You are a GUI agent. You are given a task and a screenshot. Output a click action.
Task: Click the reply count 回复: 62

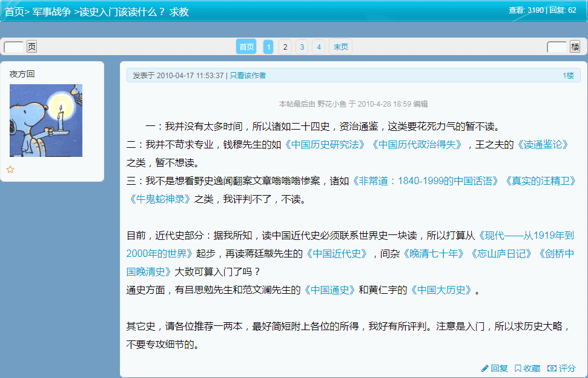[x=563, y=10]
